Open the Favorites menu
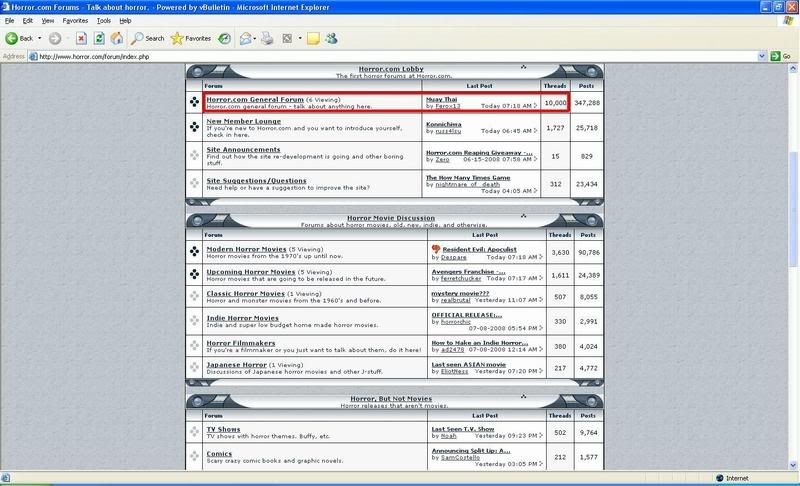 [75, 20]
